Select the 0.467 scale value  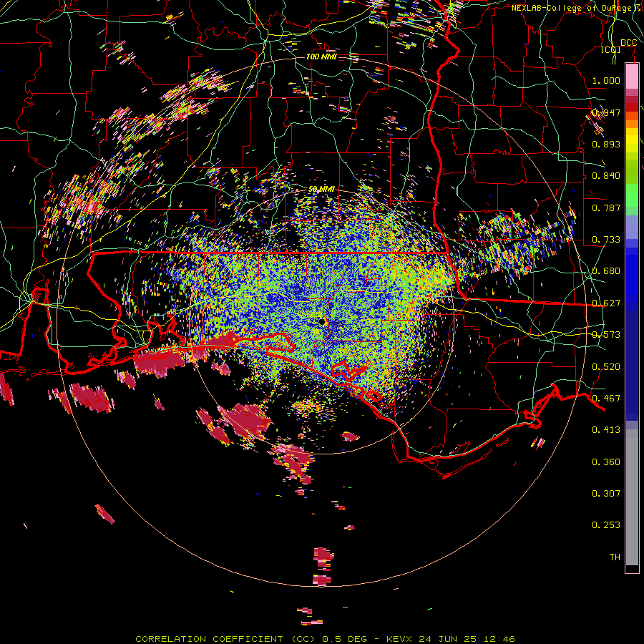coord(606,398)
